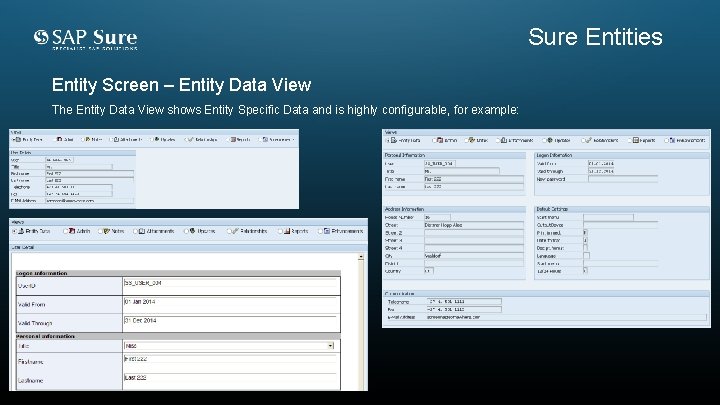Click Entity Data icon in bottom-left panel
Image resolution: width=720 pixels, height=405 pixels.
pos(21,231)
